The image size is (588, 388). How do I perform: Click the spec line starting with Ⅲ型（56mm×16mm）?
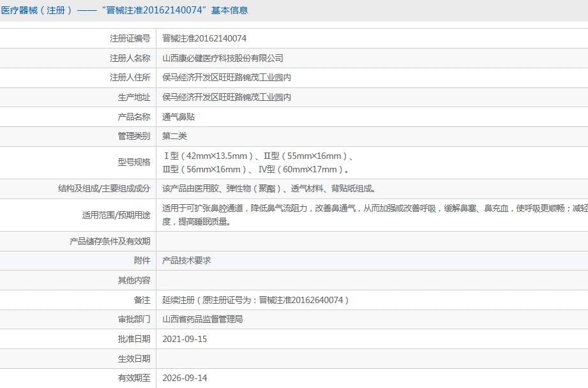(256, 170)
